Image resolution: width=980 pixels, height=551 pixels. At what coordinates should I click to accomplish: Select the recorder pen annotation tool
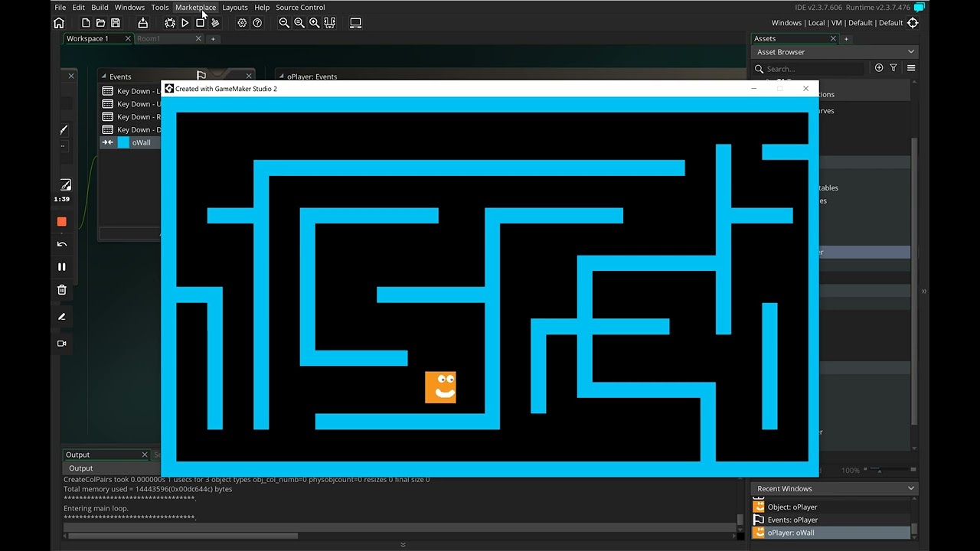[62, 317]
